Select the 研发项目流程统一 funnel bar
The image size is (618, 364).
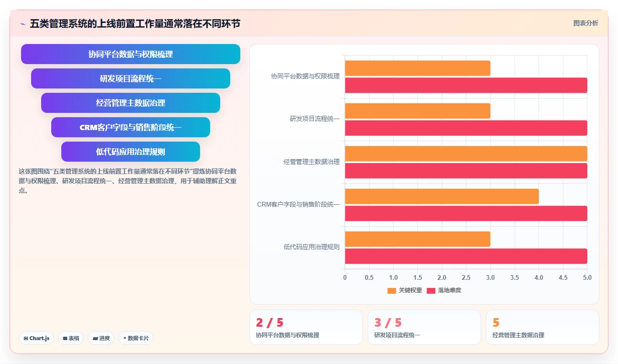131,78
